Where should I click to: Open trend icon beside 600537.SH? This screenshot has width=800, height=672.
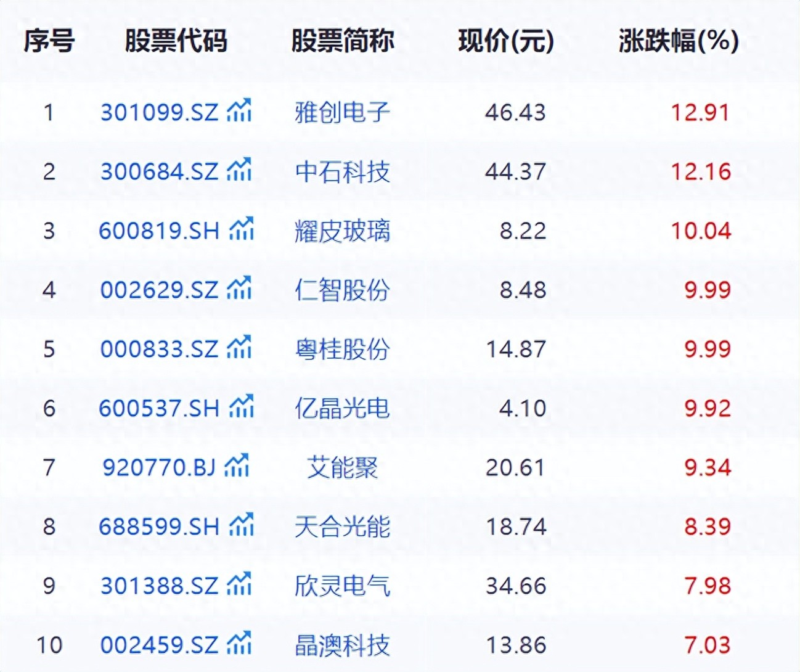(242, 407)
